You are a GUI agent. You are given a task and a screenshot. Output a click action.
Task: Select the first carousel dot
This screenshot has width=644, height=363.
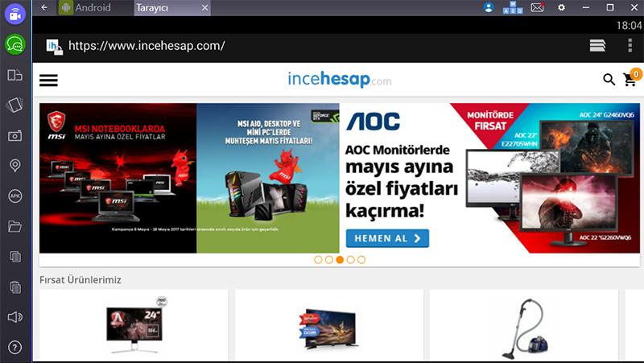318,259
